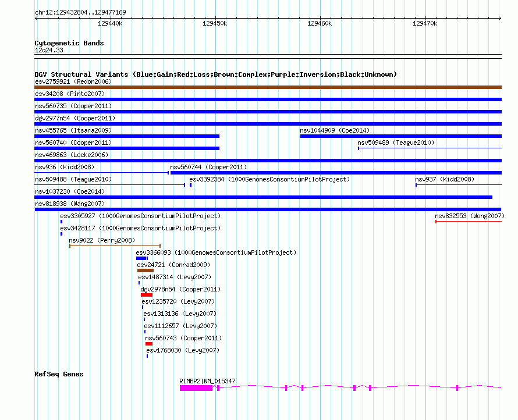Open esv24721 (Conrad2009) label
The height and width of the screenshot is (420, 518).
(173, 265)
